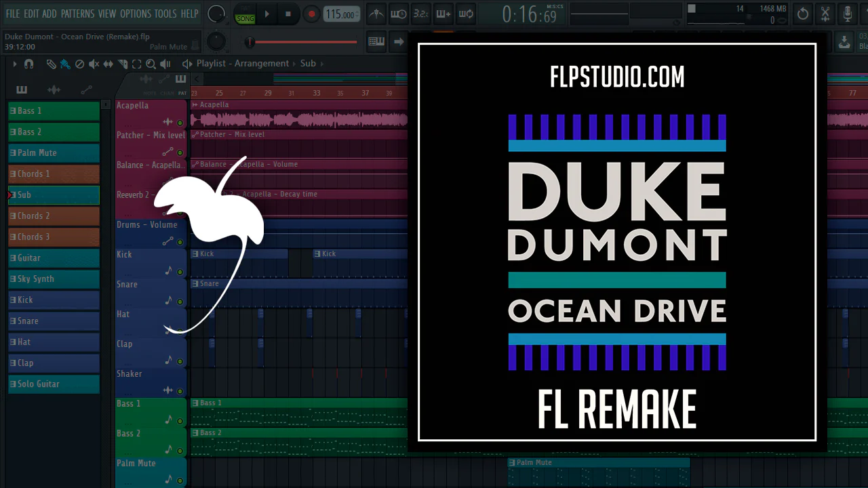
Task: Click the undo history icon
Action: (x=803, y=14)
